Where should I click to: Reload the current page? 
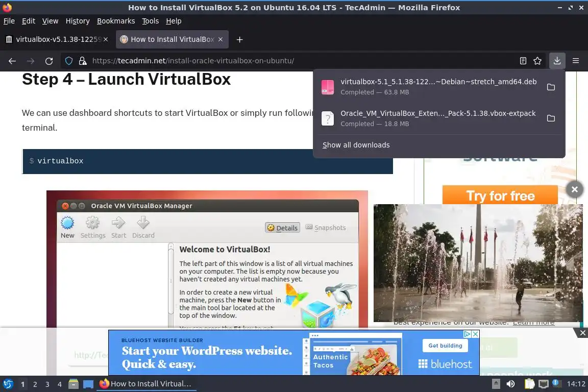tap(49, 61)
